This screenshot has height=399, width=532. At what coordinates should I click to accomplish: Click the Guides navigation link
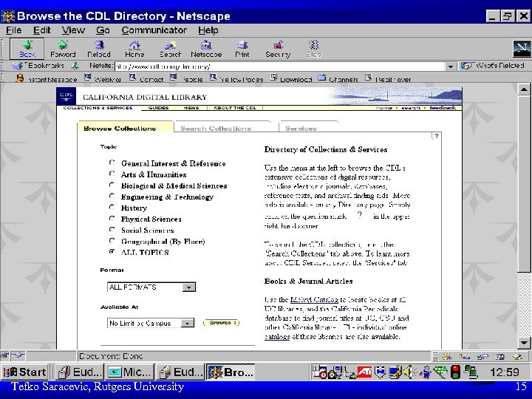158,108
